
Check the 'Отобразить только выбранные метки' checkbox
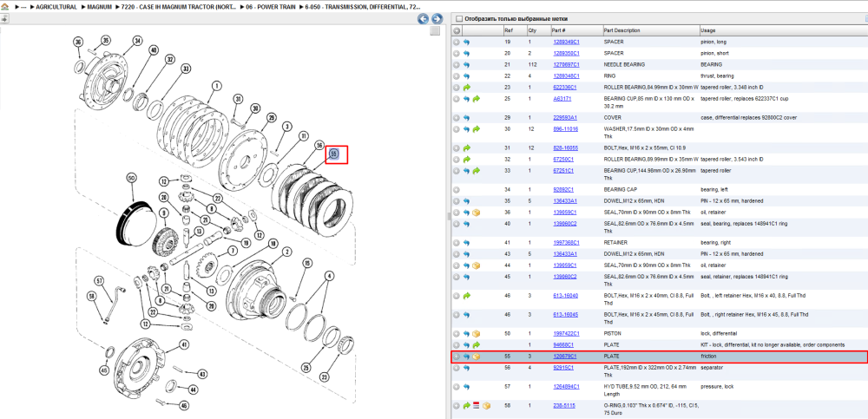click(458, 19)
